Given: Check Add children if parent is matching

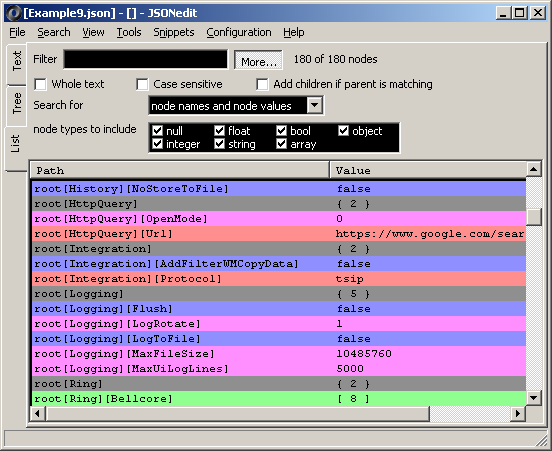Looking at the screenshot, I should tap(262, 84).
